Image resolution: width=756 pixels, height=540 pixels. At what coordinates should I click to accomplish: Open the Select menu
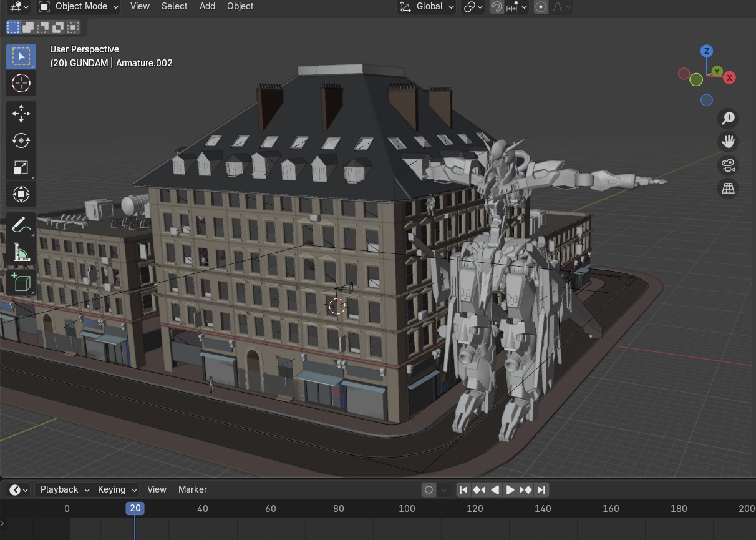[174, 6]
